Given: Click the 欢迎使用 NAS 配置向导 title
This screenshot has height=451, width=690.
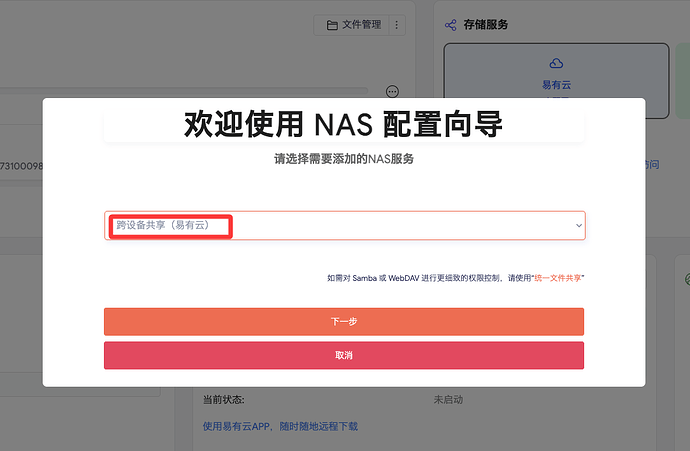Looking at the screenshot, I should 343,125.
